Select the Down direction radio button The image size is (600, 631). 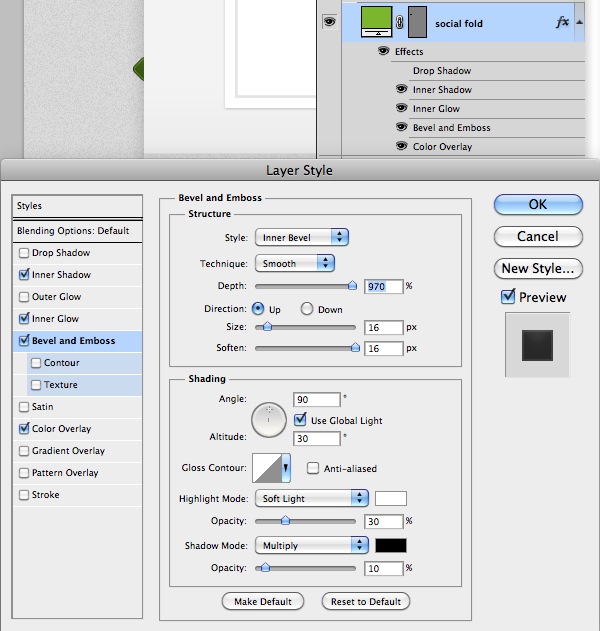307,309
